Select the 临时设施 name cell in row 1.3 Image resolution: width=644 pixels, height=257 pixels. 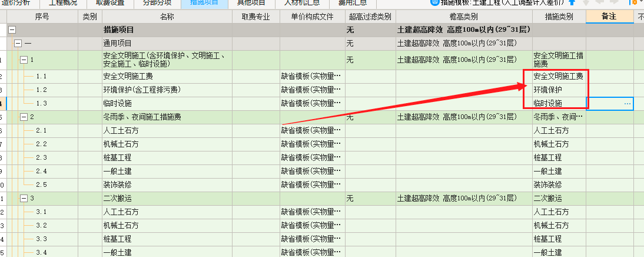tap(167, 104)
